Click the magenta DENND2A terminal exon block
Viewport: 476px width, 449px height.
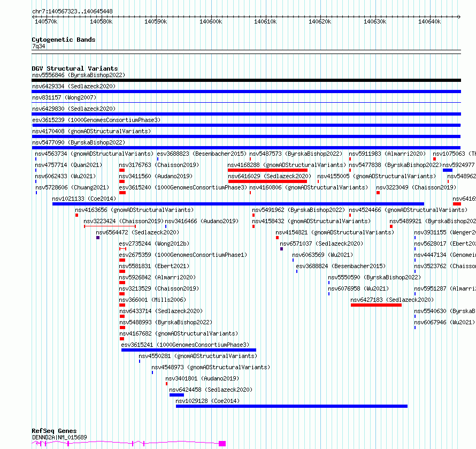pyautogui.click(x=222, y=444)
